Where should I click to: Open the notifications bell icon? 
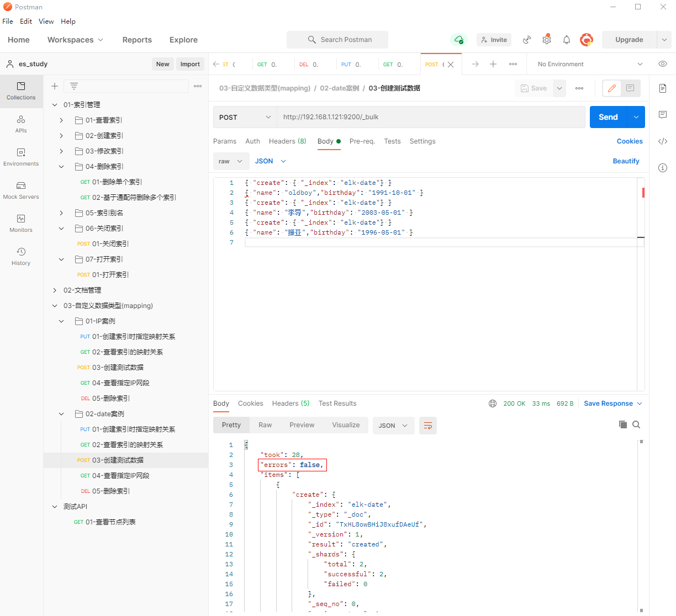click(x=566, y=40)
